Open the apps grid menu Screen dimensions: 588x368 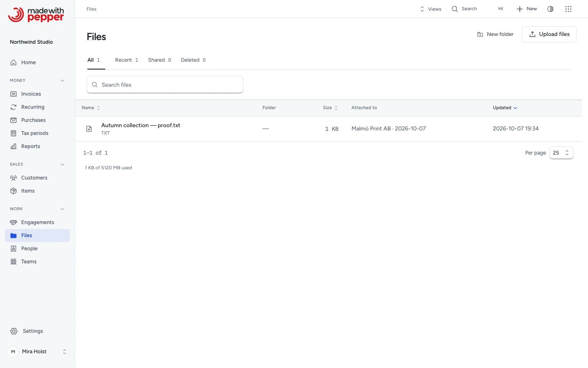[x=568, y=9]
